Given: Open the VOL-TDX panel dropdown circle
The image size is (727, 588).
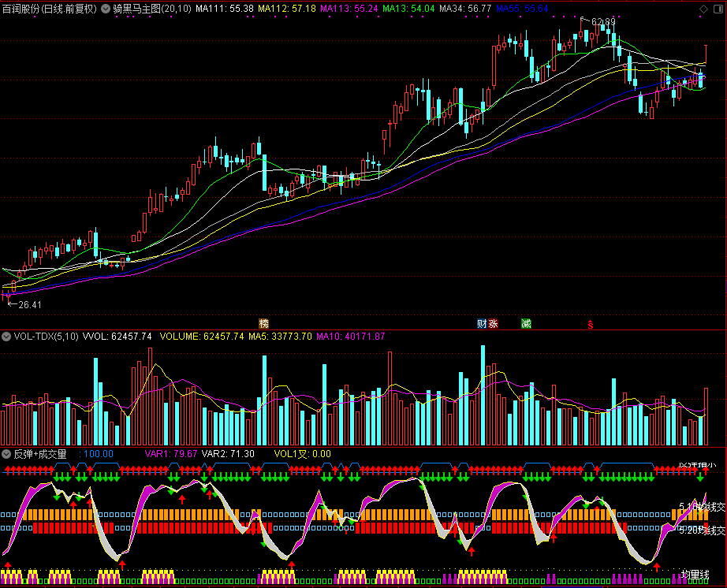Looking at the screenshot, I should [x=6, y=337].
